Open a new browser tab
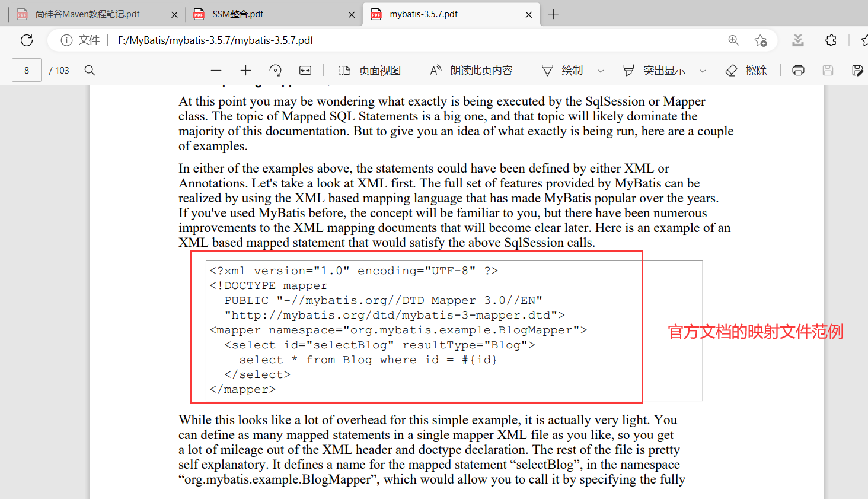This screenshot has width=868, height=499. [x=553, y=14]
